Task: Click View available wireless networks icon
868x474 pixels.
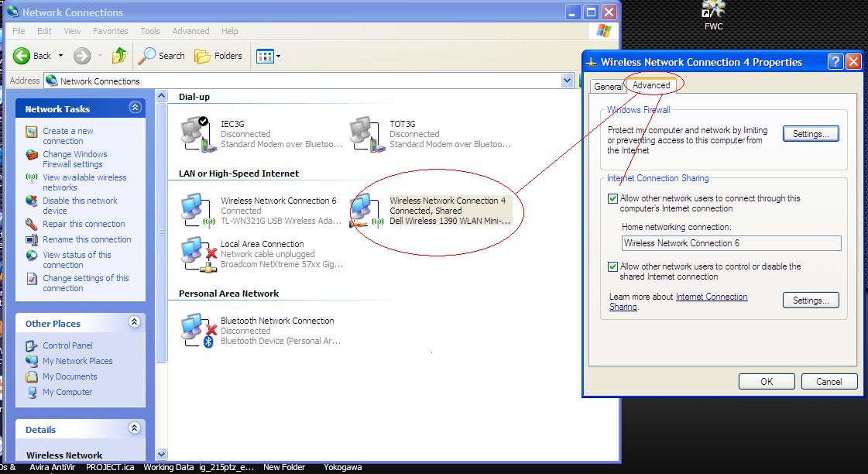Action: click(x=32, y=178)
